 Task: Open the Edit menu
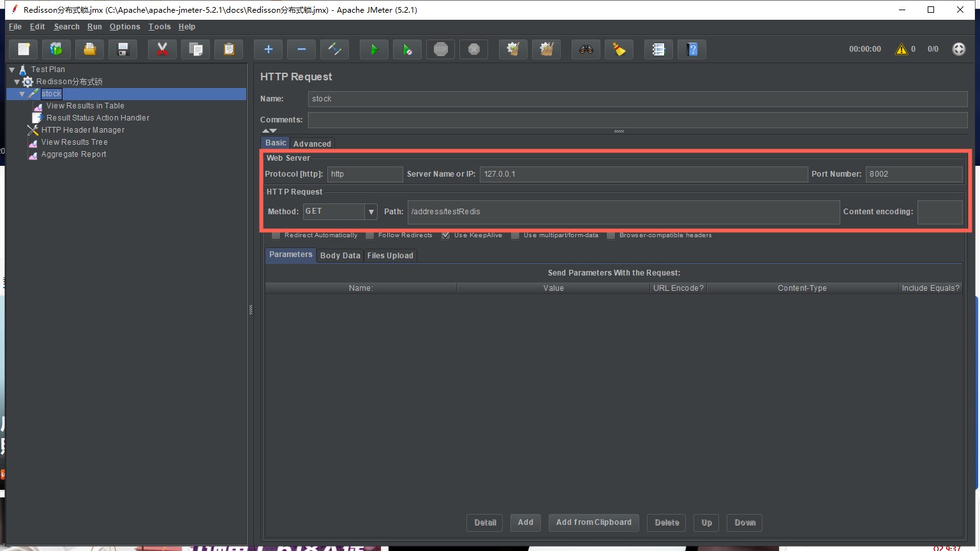pyautogui.click(x=37, y=27)
